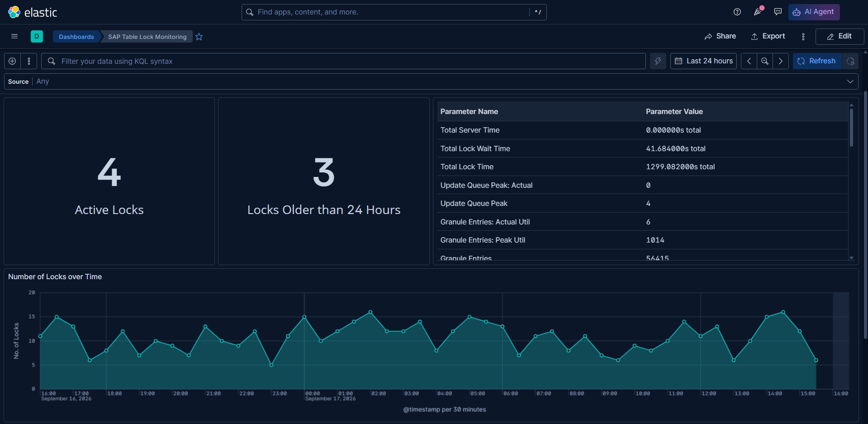Open the filter options dots menu
This screenshot has height=424, width=868.
29,61
